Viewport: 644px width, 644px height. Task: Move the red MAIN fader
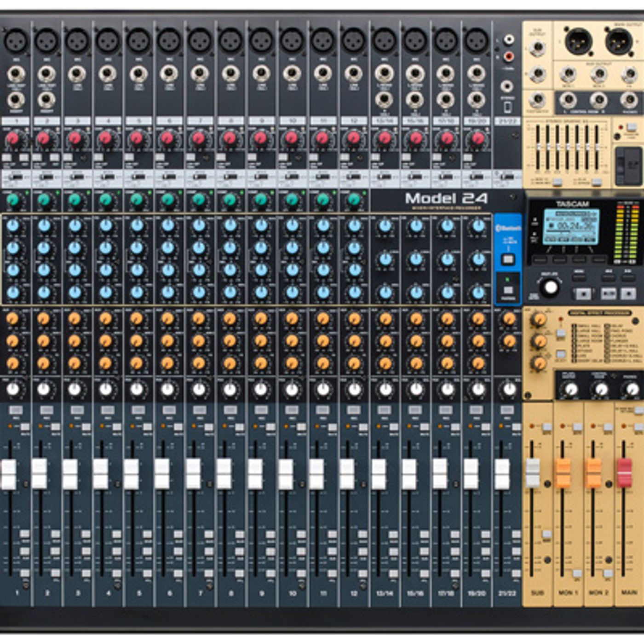pos(624,473)
